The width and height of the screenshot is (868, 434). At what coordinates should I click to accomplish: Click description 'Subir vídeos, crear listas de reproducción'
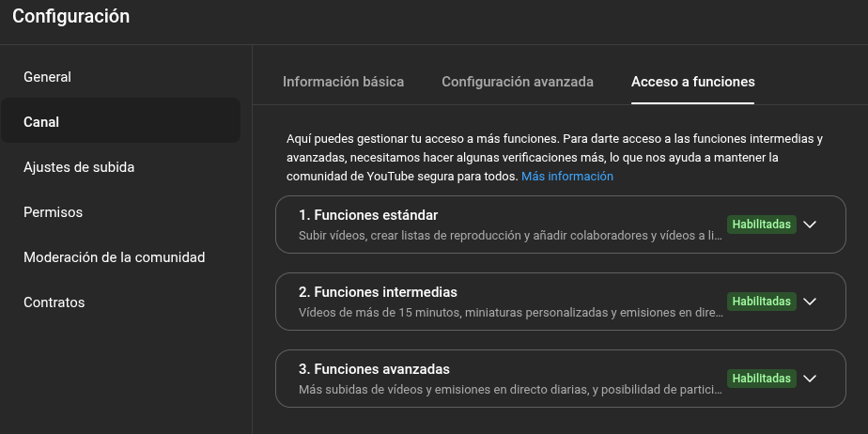[510, 235]
